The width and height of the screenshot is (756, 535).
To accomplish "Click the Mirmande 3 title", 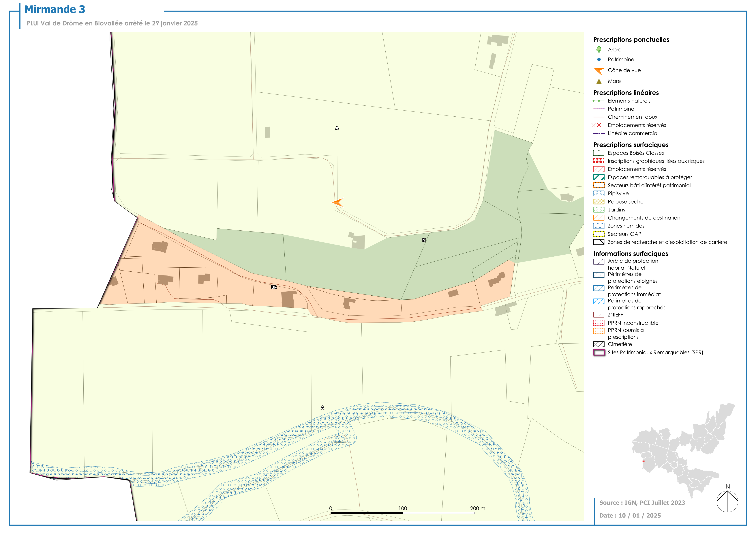I will (55, 10).
